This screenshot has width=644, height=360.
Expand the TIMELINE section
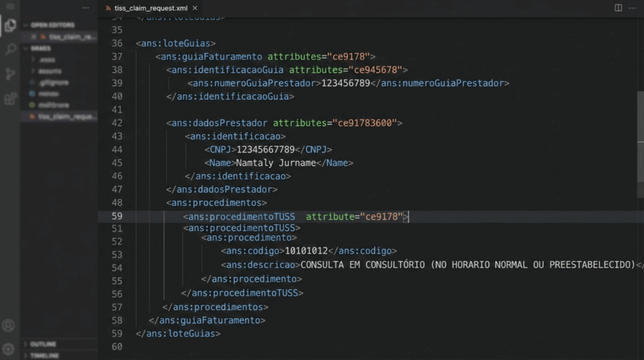pos(41,356)
